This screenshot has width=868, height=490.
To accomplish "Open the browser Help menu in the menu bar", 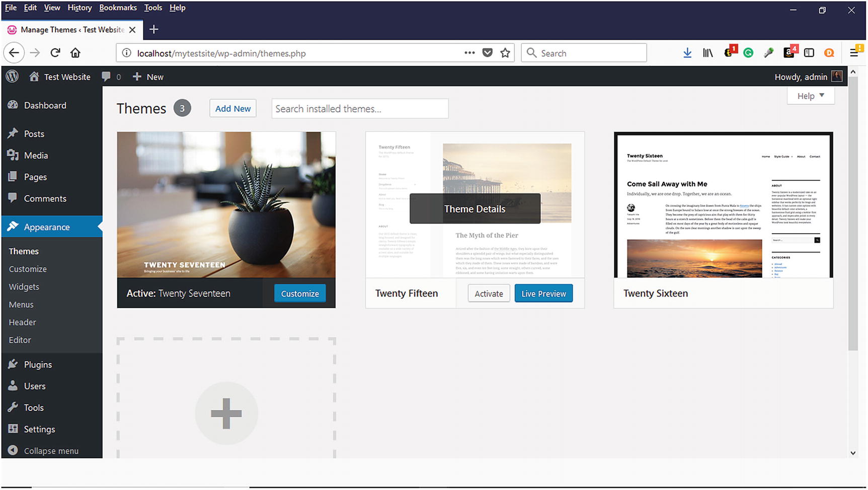I will [x=177, y=8].
